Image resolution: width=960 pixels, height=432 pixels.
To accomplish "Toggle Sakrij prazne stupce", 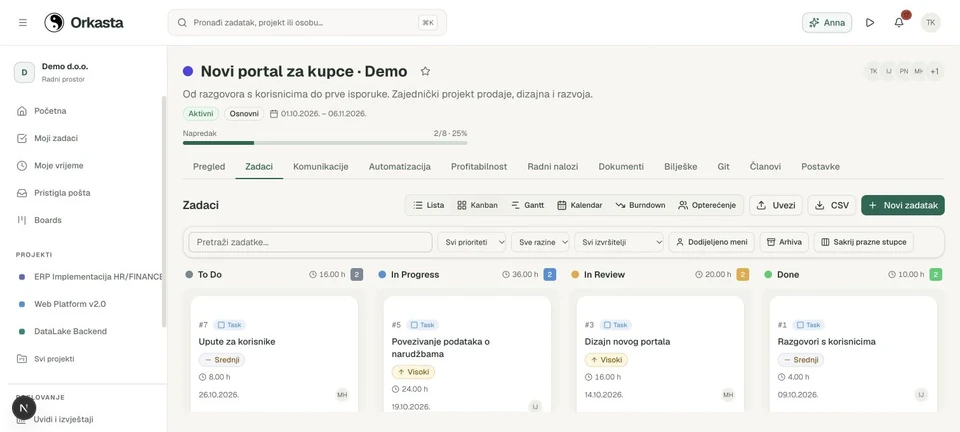I will coord(863,242).
